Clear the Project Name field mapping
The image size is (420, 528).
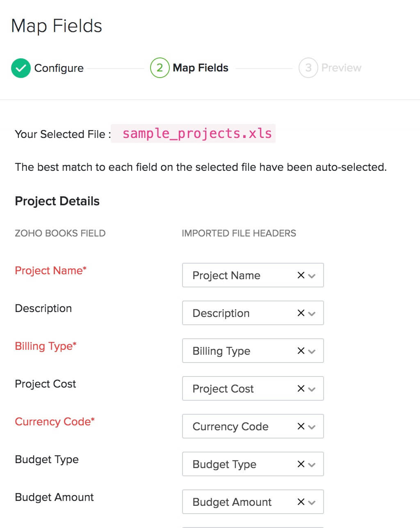pyautogui.click(x=300, y=275)
